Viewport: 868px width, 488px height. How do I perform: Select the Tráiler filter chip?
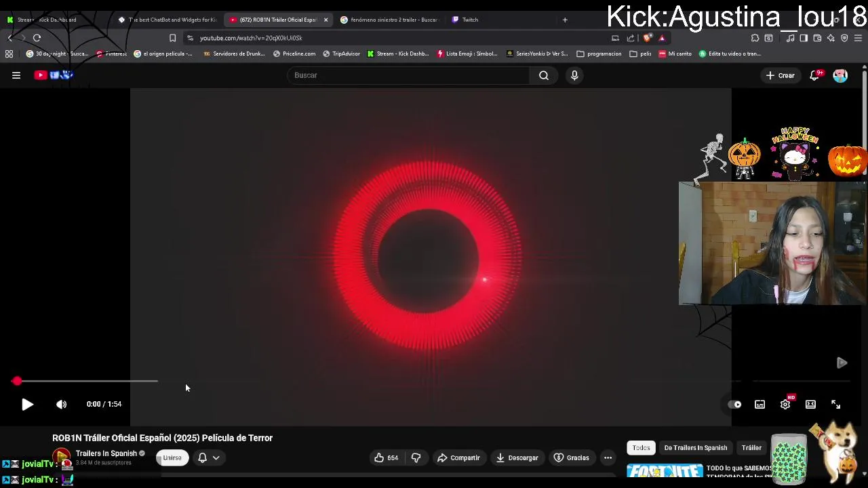(x=751, y=448)
